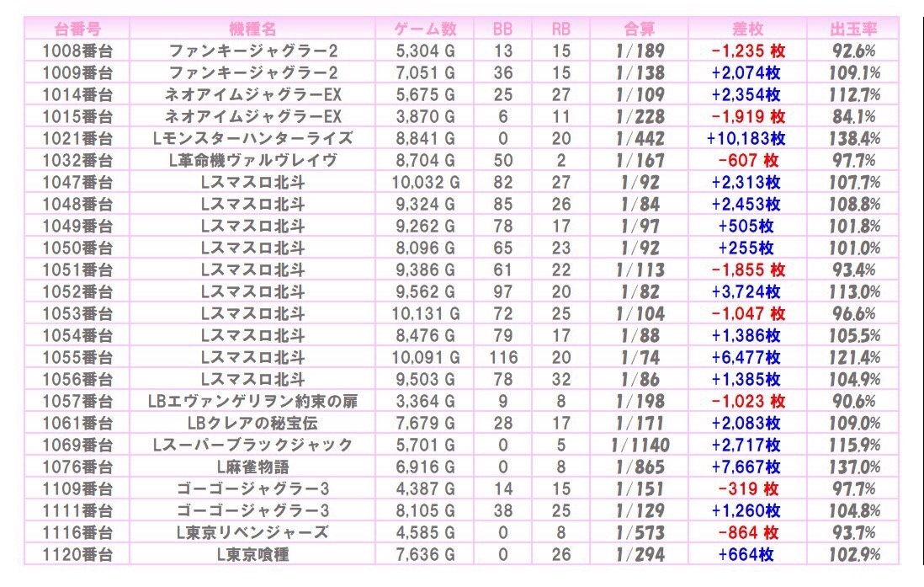
Task: Select the 1021番台 machine number cell
Action: point(77,138)
